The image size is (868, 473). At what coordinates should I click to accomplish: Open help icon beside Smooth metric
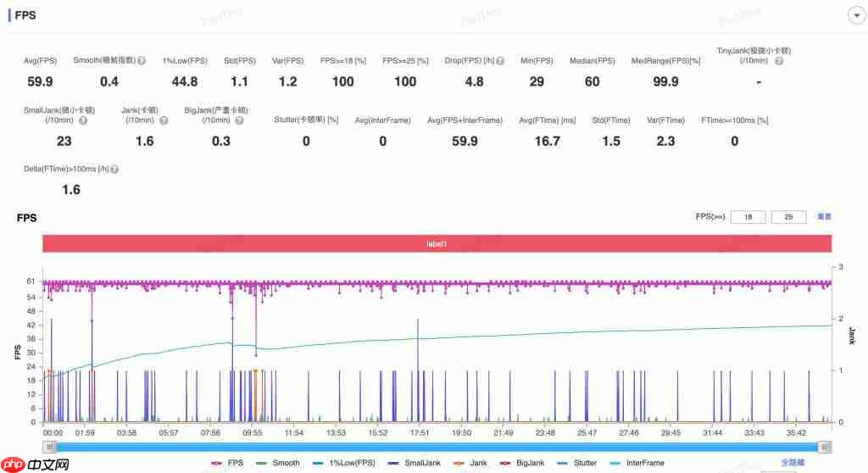click(142, 61)
